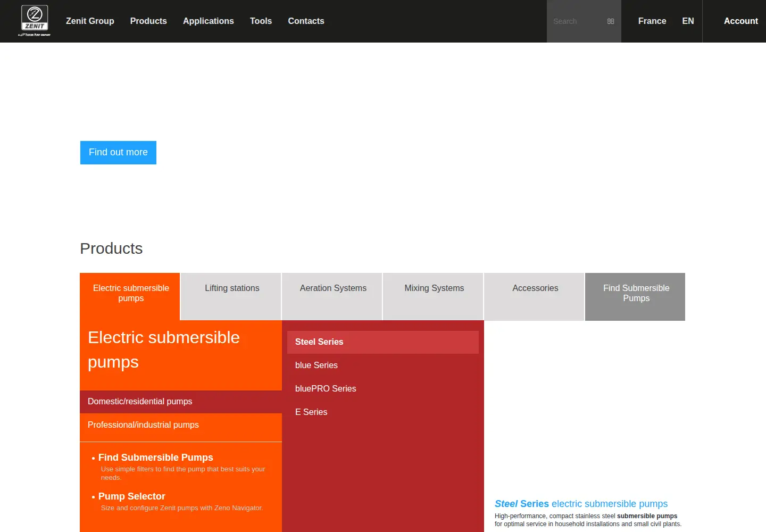Select Professional/industrial pumps category

[x=181, y=425]
